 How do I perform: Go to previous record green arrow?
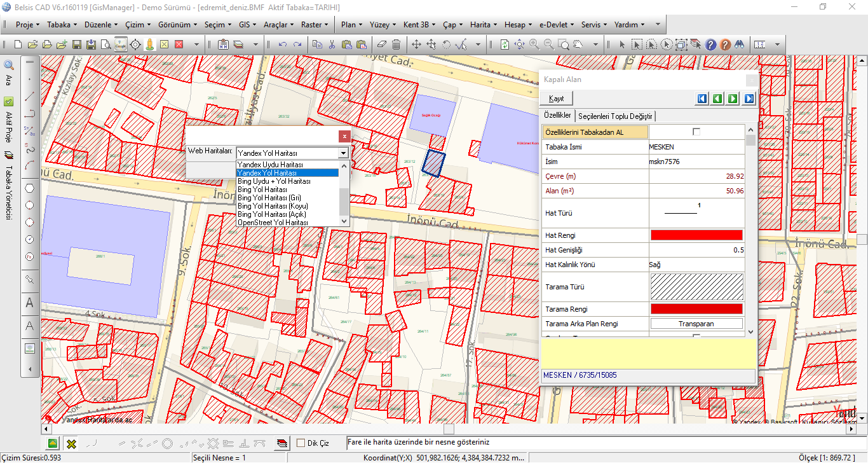coord(717,99)
